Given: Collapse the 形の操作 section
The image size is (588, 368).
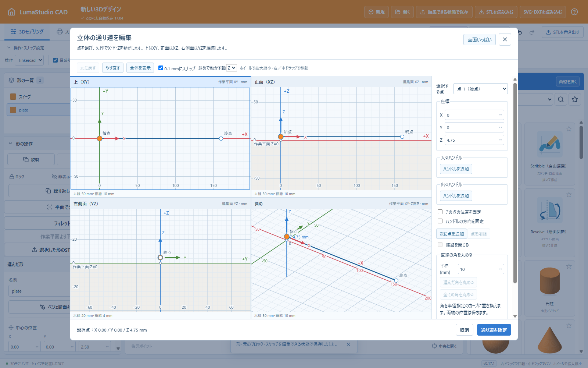Looking at the screenshot, I should (x=21, y=144).
